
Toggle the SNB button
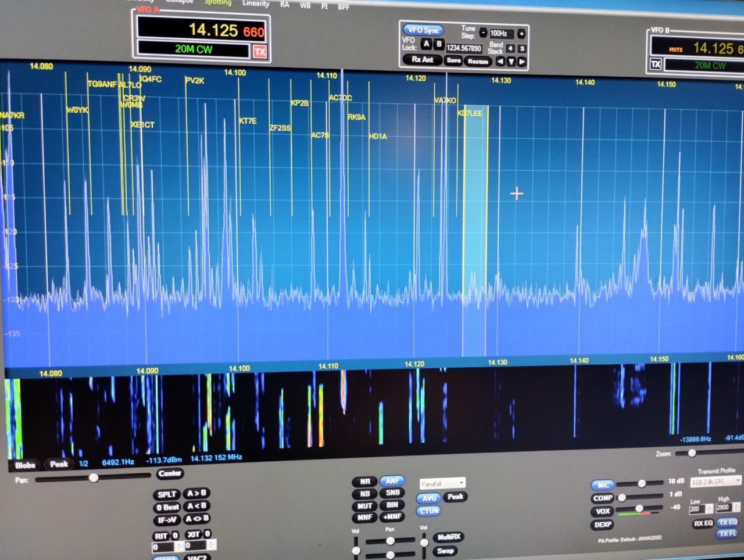click(393, 493)
